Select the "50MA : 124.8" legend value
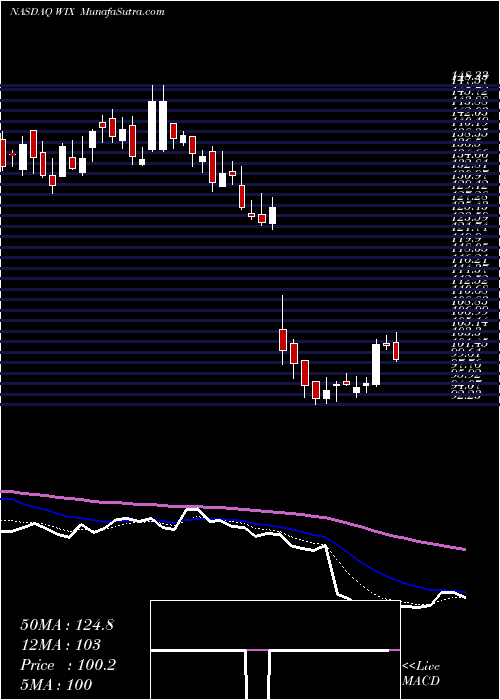This screenshot has height=700, width=500. tap(67, 625)
